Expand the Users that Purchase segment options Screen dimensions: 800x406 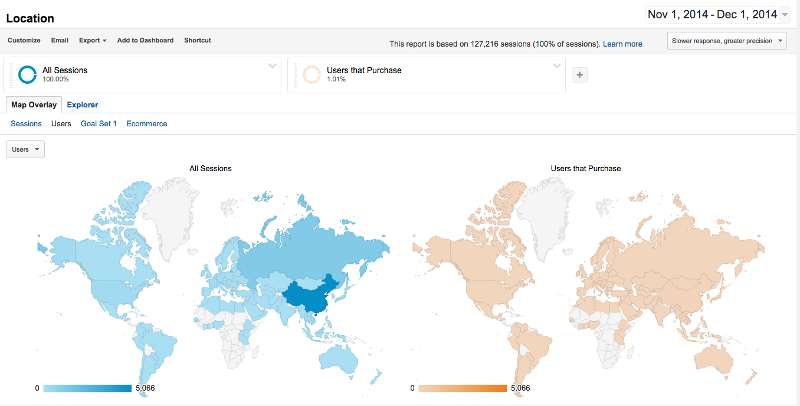(557, 67)
